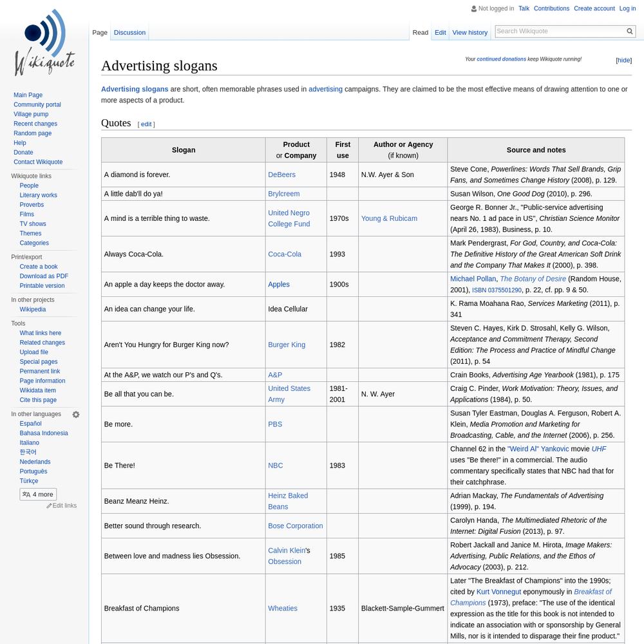Image resolution: width=644 pixels, height=644 pixels.
Task: Open Printable version
Action: tap(42, 286)
